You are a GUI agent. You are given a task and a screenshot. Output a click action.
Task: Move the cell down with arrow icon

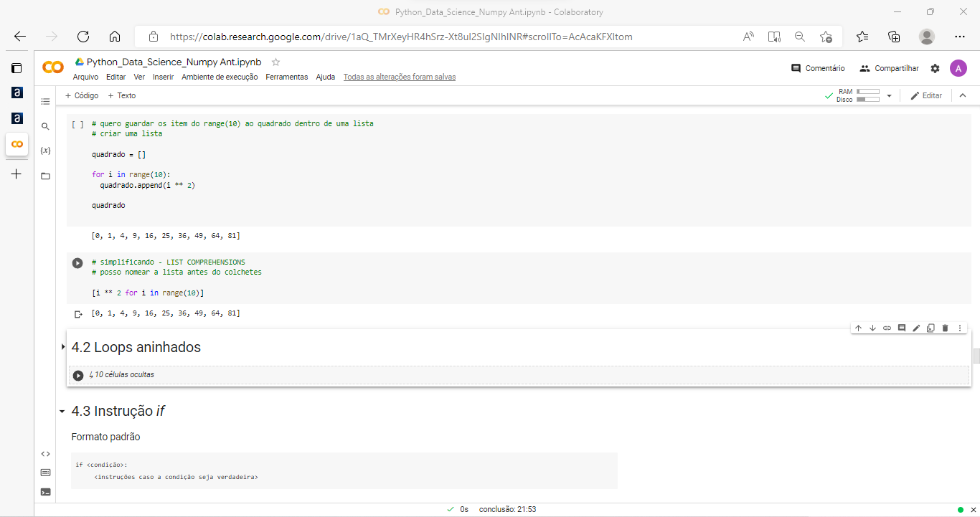(x=872, y=328)
